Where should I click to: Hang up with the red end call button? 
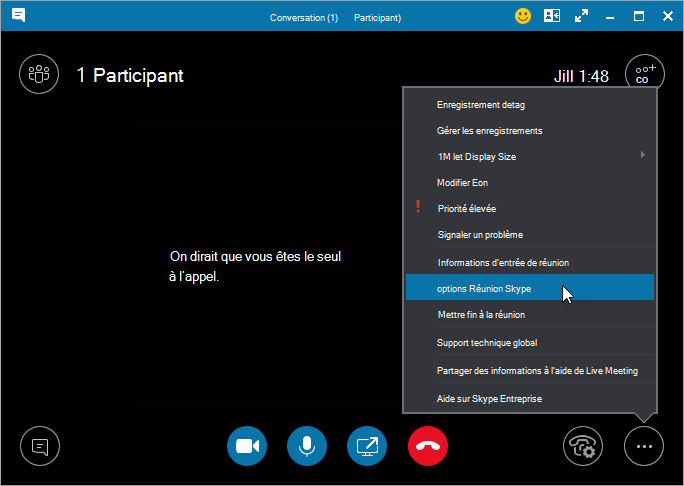pyautogui.click(x=428, y=446)
